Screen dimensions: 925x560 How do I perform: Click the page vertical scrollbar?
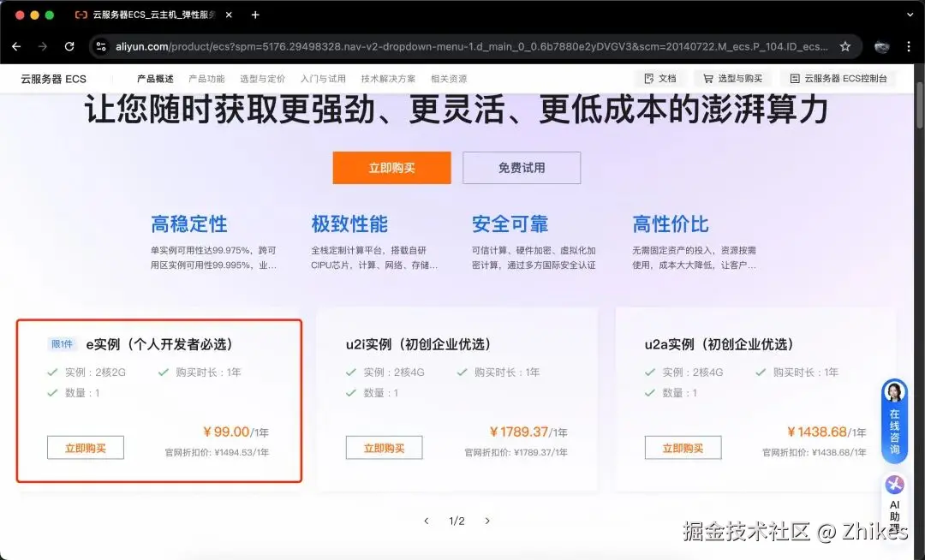[920, 105]
